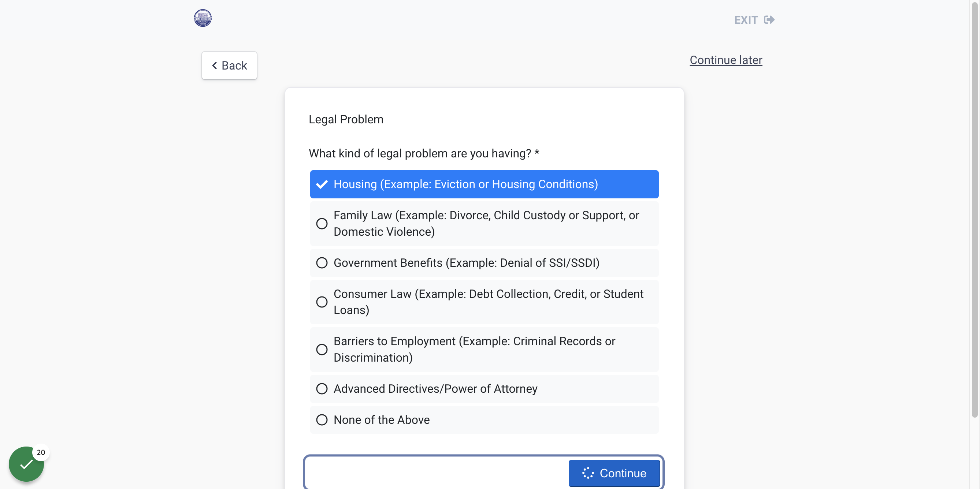This screenshot has width=980, height=489.
Task: Click the Neighborhood Legal Services logo
Action: point(203,18)
